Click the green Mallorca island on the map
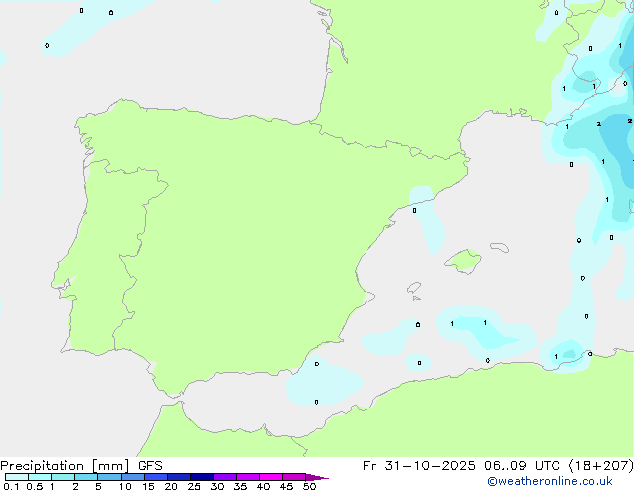 pos(463,261)
